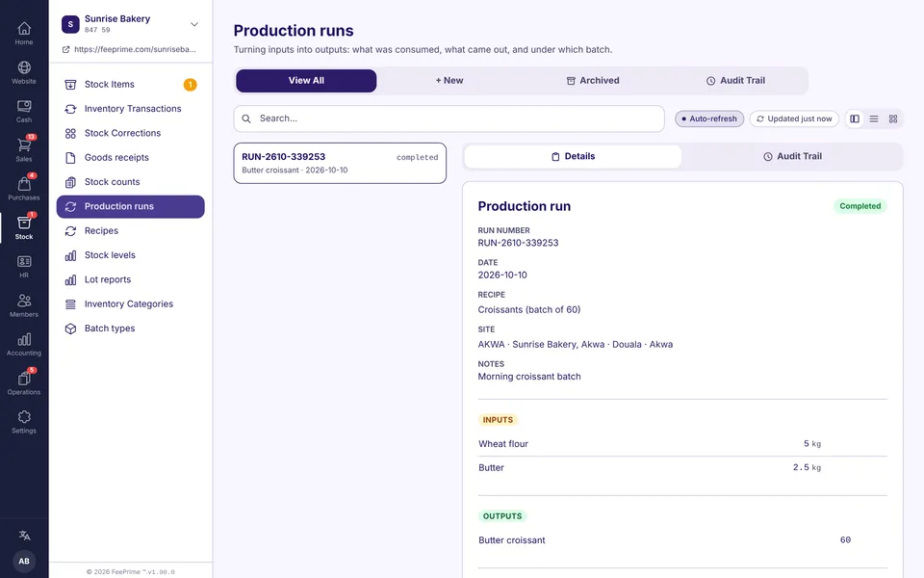
Task: Open Stock Items in sidebar
Action: 130,85
